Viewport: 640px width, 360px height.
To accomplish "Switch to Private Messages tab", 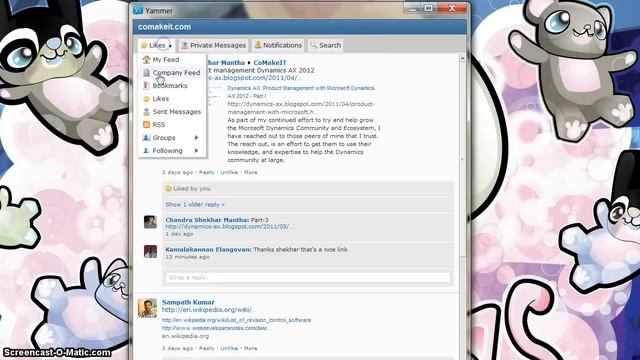I will (214, 45).
